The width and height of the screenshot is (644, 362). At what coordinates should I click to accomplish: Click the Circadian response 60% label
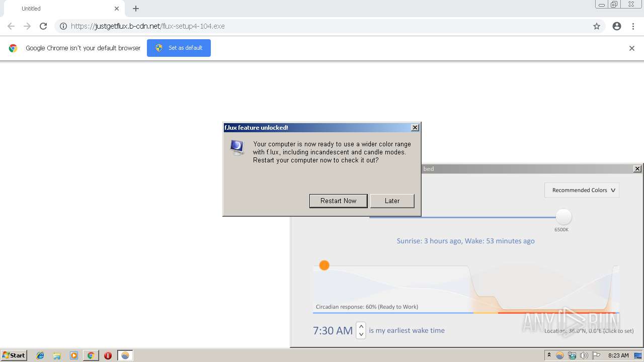click(x=367, y=307)
